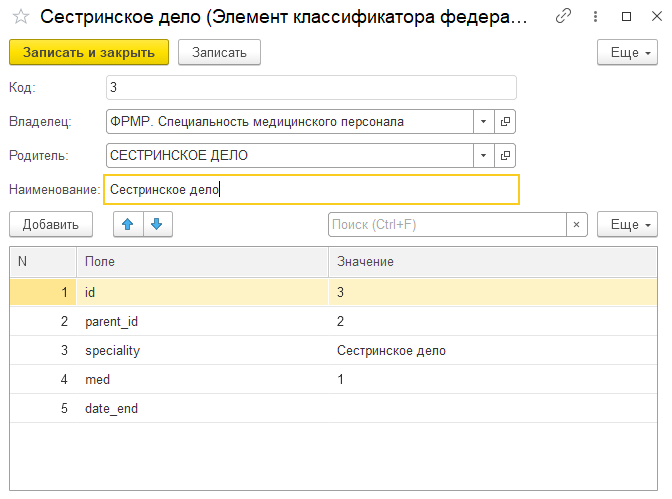
Task: Move the selected row up
Action: 127,225
